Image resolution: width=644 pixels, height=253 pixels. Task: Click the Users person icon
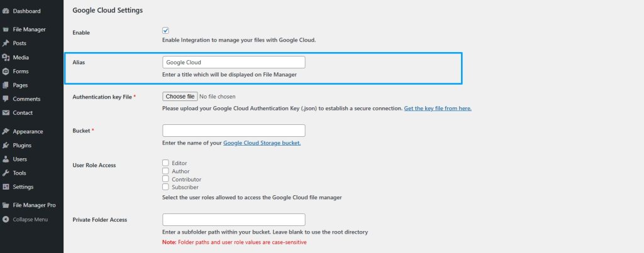point(6,159)
